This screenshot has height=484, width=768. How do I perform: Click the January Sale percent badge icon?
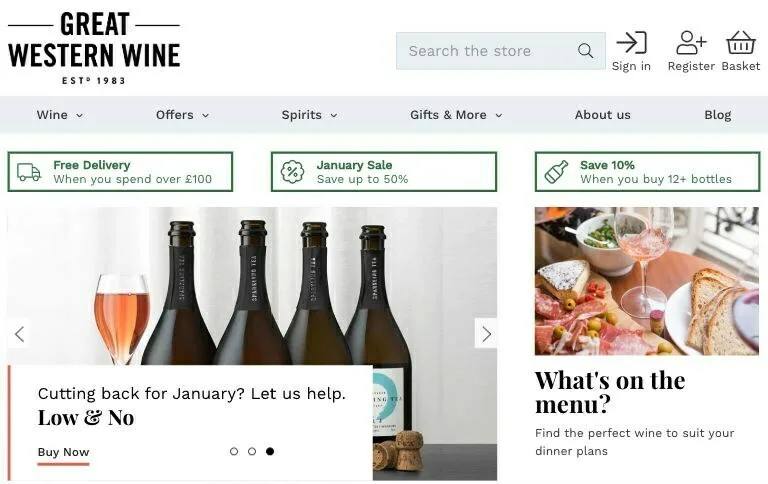tap(292, 172)
